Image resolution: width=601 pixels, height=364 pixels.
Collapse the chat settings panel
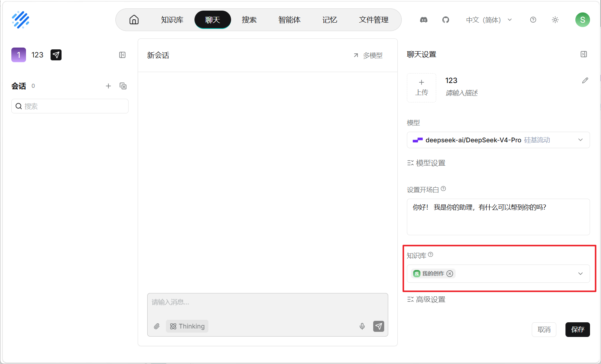[x=584, y=54]
